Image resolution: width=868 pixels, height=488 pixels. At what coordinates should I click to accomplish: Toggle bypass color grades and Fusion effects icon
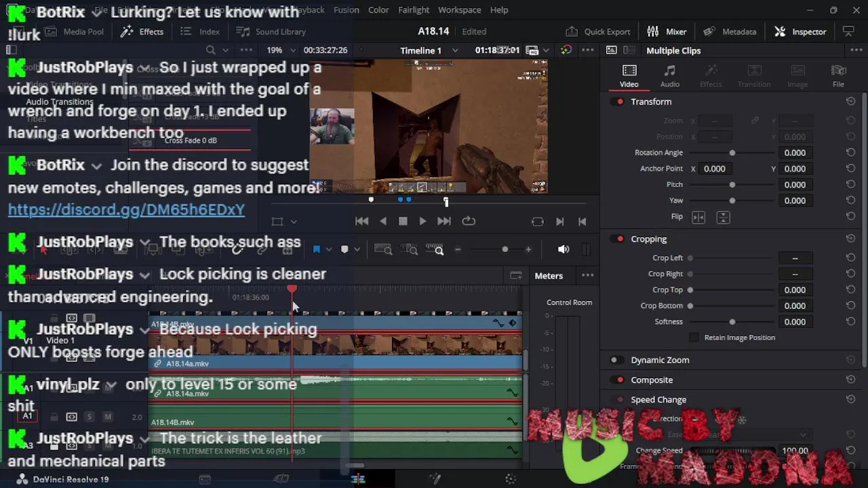566,50
